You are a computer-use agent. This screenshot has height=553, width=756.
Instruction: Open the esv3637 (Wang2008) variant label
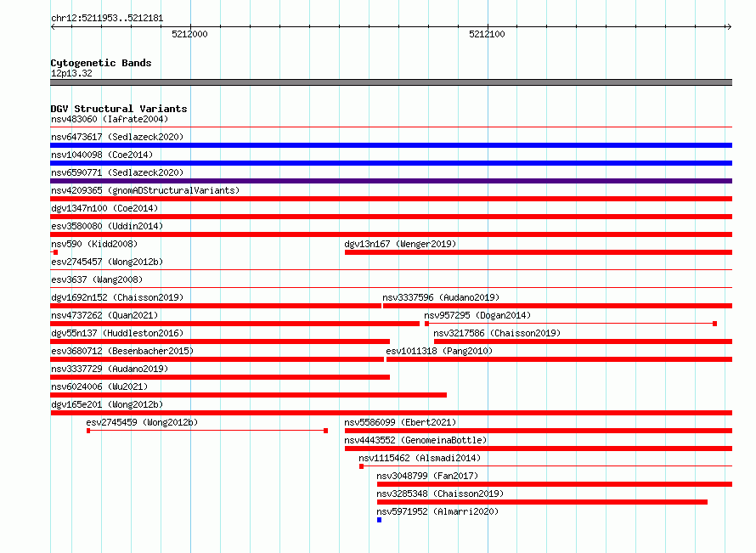pos(97,279)
